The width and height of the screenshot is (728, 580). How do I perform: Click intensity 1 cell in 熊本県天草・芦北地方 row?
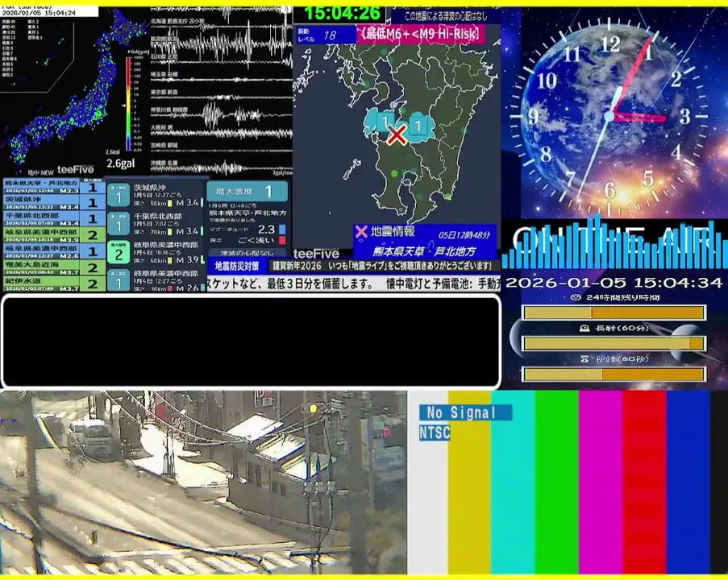coord(93,187)
